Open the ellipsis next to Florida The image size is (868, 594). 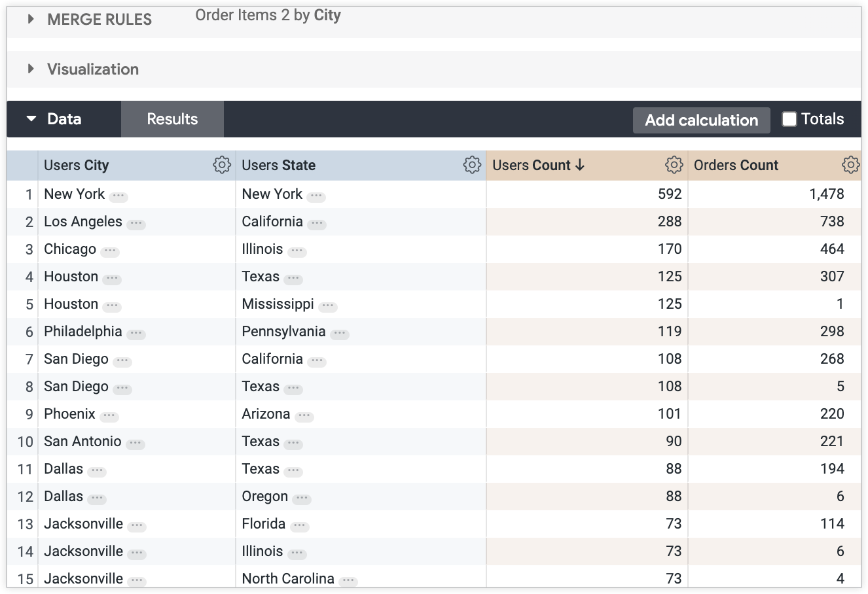tap(298, 525)
